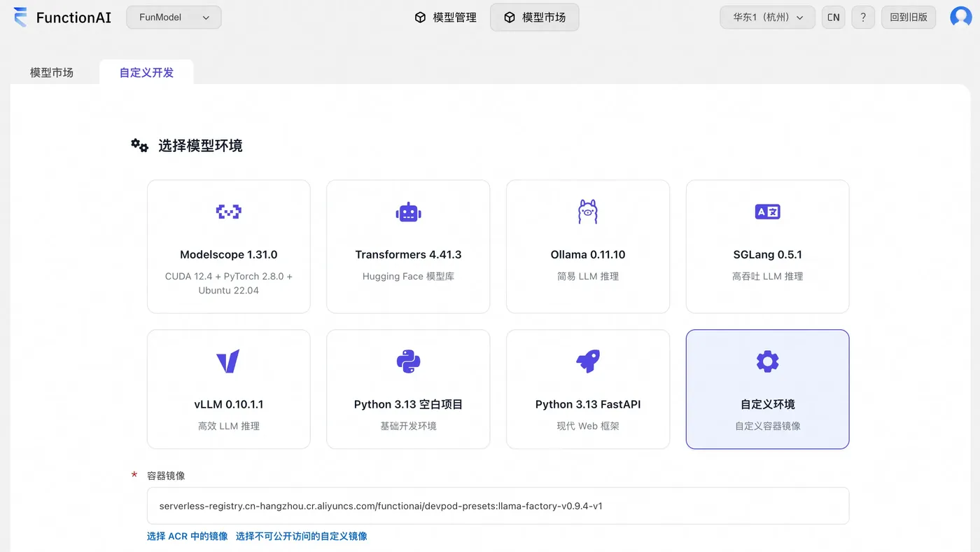Screen dimensions: 980x552
Task: Select the vLLM 0.10.1.1 environment
Action: pyautogui.click(x=229, y=389)
